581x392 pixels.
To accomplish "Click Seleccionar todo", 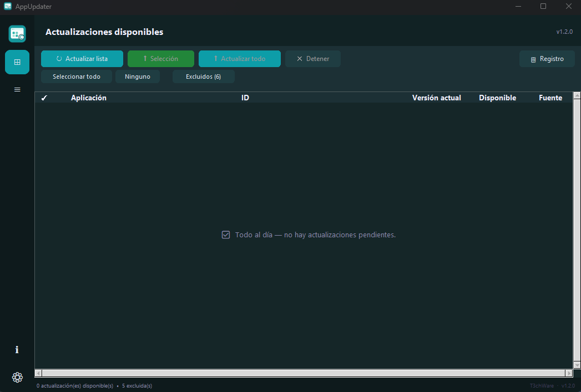I will [77, 77].
